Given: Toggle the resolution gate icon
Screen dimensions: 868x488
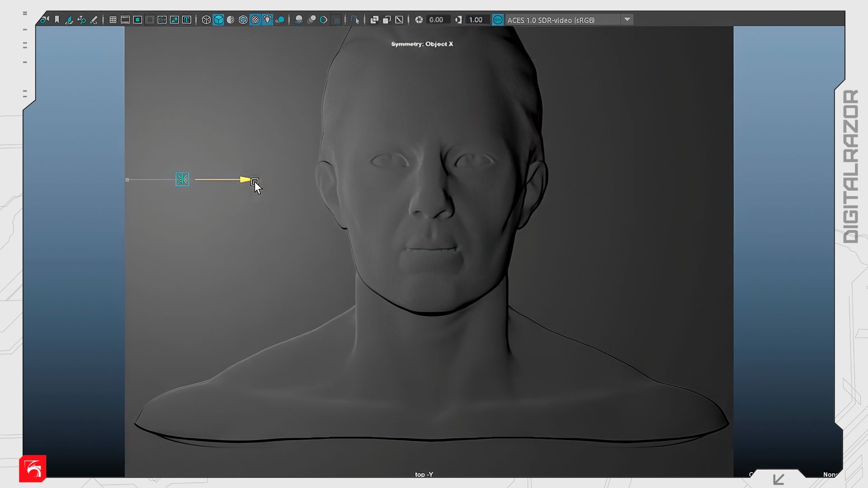Looking at the screenshot, I should [137, 19].
